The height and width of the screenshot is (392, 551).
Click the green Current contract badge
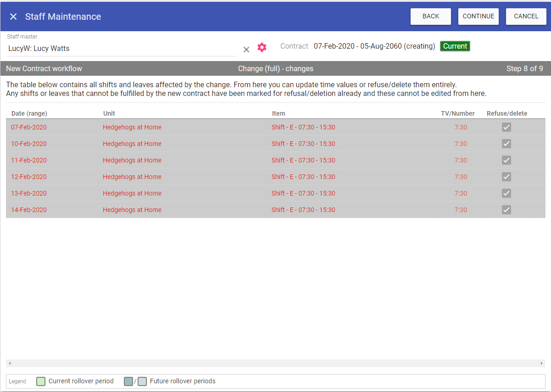click(455, 46)
